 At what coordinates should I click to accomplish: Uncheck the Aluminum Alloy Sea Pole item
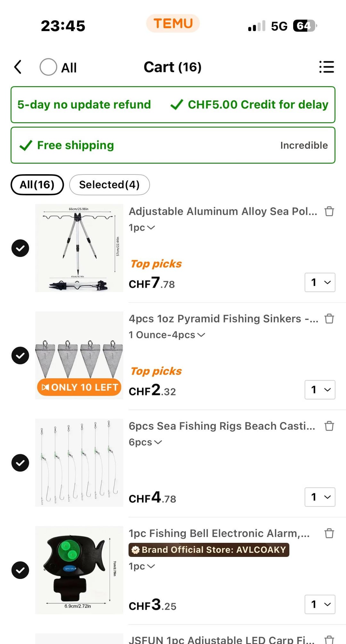[20, 248]
